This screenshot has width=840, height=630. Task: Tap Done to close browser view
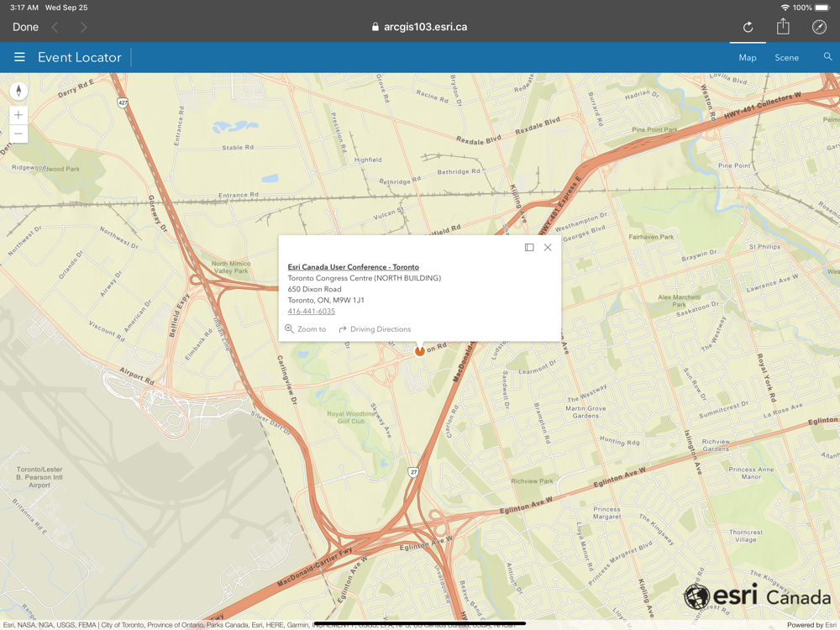[x=25, y=27]
